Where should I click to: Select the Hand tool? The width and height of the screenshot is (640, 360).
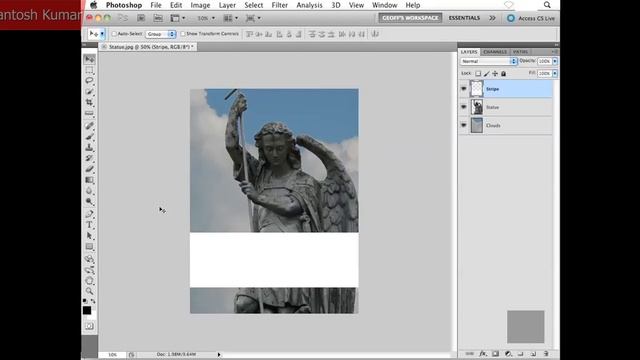(89, 281)
